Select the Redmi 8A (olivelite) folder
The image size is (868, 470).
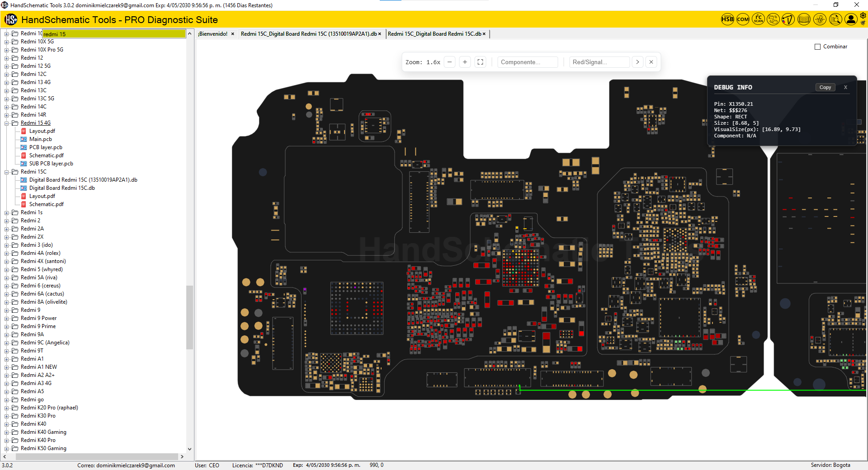tap(44, 302)
